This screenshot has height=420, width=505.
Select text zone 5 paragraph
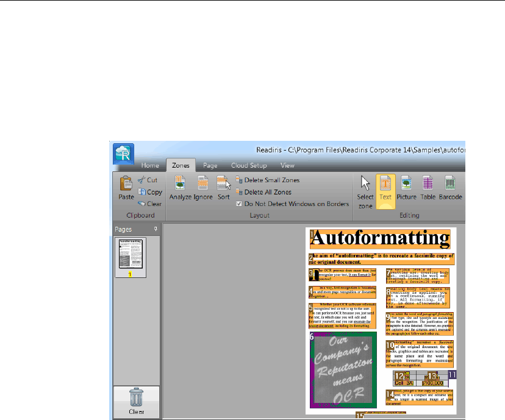[x=342, y=316]
